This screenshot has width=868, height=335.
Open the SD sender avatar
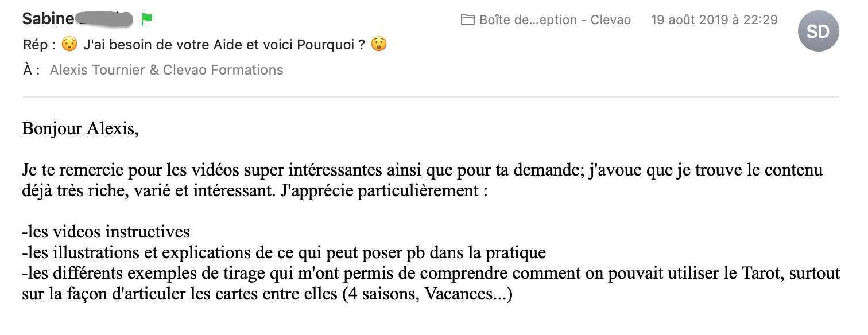(818, 31)
